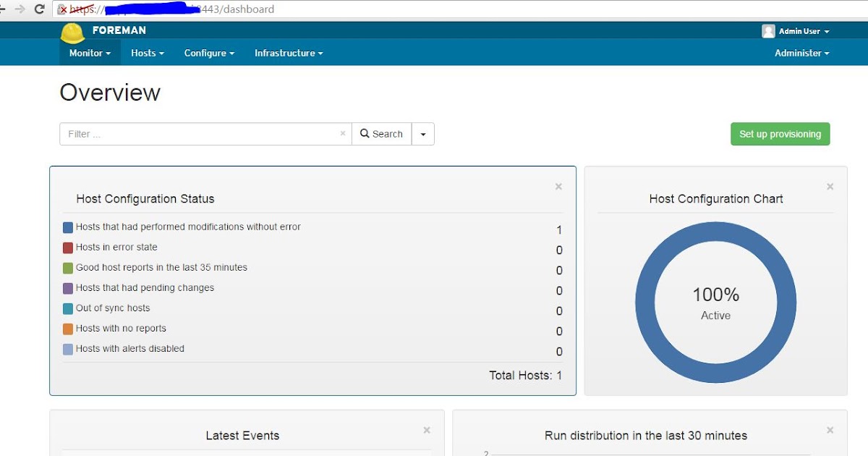This screenshot has height=456, width=868.
Task: Click inside the Filter input field
Action: coord(181,134)
